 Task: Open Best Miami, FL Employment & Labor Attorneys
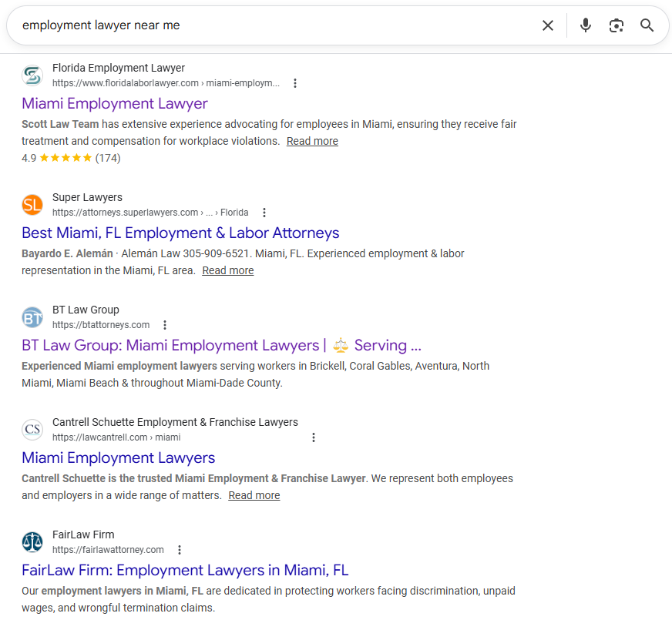(180, 233)
